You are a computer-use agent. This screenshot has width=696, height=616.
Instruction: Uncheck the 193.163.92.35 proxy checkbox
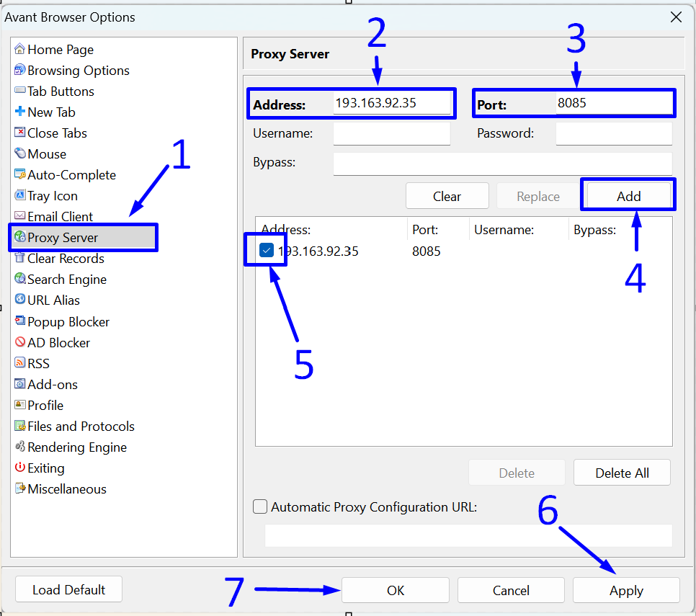click(267, 251)
